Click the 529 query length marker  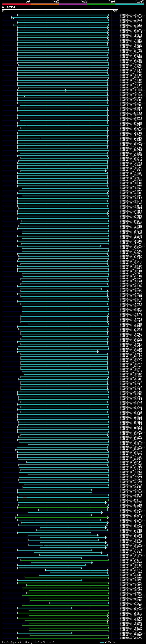click(x=115, y=11)
